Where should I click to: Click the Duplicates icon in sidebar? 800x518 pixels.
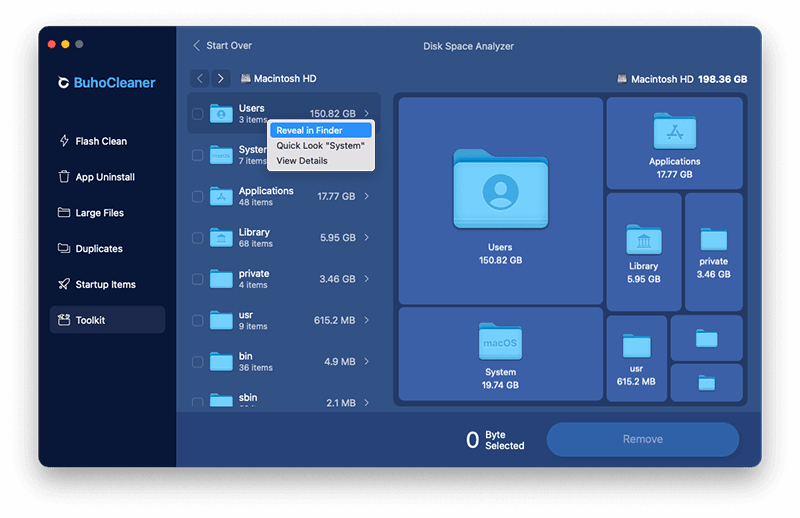point(64,248)
